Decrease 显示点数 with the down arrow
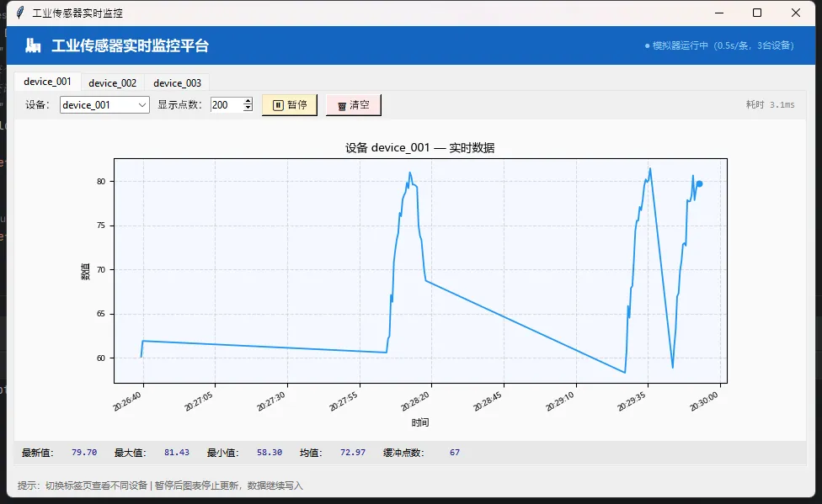The width and height of the screenshot is (822, 504). (x=248, y=109)
